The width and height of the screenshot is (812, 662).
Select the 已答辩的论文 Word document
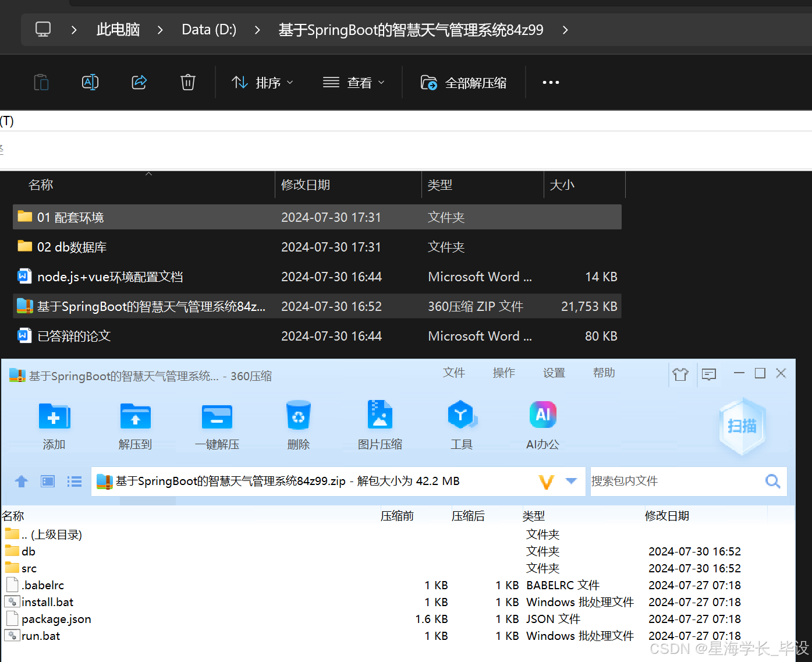coord(317,336)
